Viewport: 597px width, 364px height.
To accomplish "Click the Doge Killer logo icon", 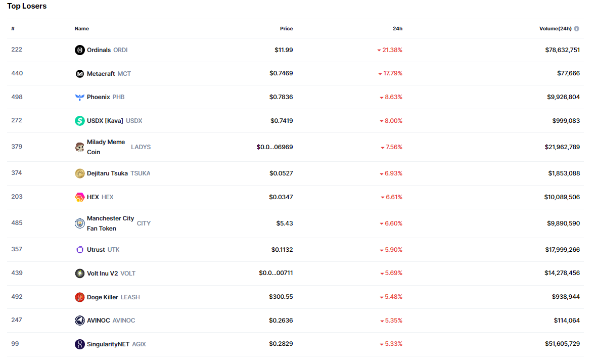I will click(79, 297).
